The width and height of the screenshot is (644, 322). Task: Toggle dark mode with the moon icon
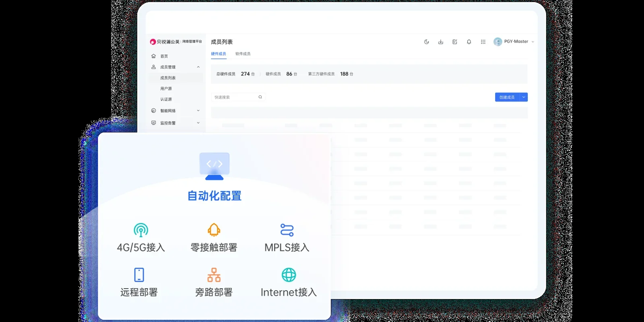click(427, 42)
